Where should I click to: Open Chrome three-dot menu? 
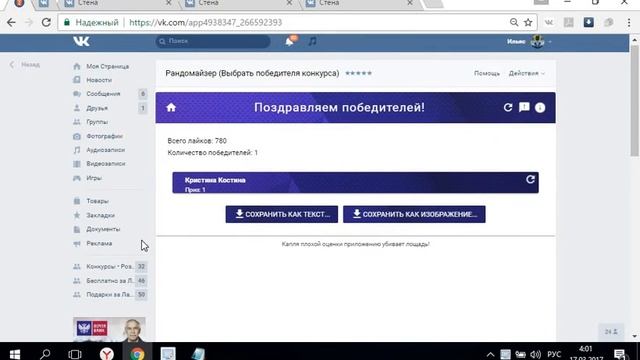click(x=629, y=22)
